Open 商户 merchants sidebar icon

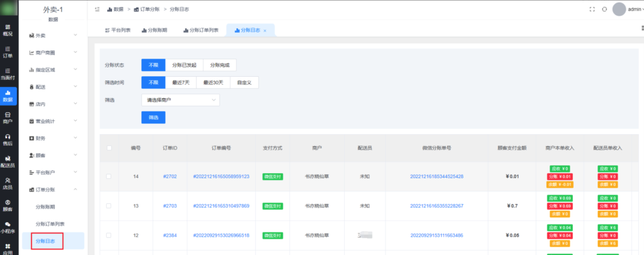[8, 118]
